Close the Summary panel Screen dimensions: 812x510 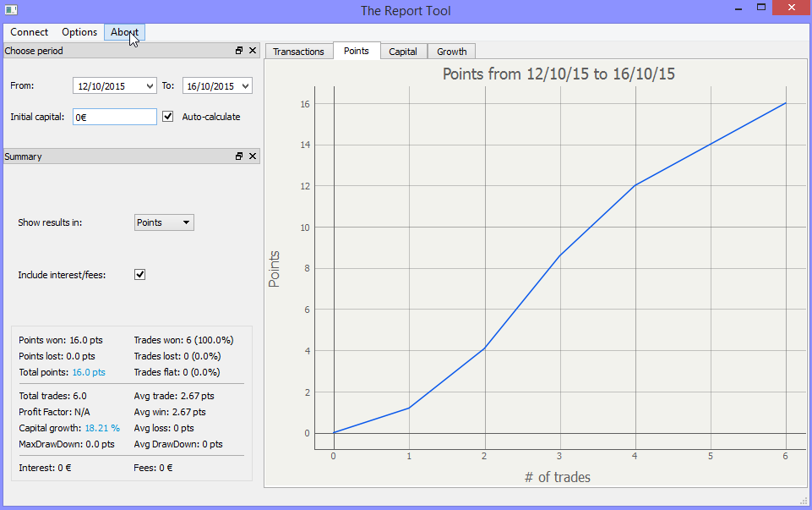click(253, 156)
